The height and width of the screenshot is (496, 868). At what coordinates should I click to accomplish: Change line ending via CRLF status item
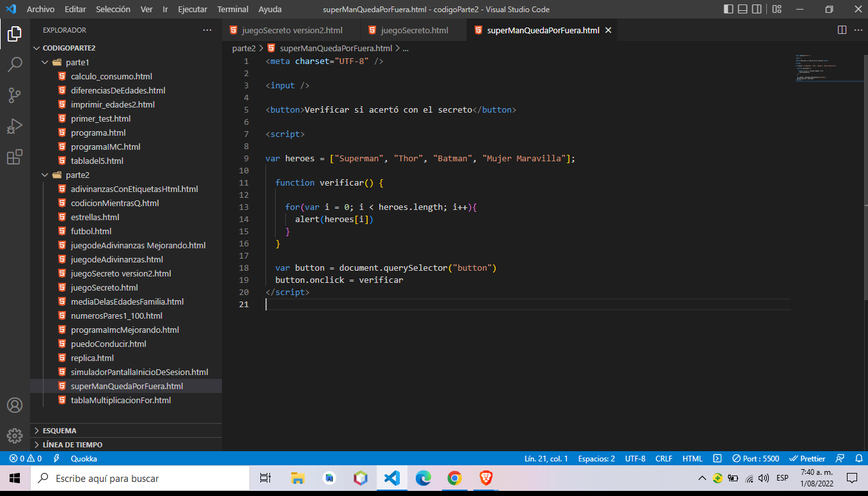tap(664, 459)
